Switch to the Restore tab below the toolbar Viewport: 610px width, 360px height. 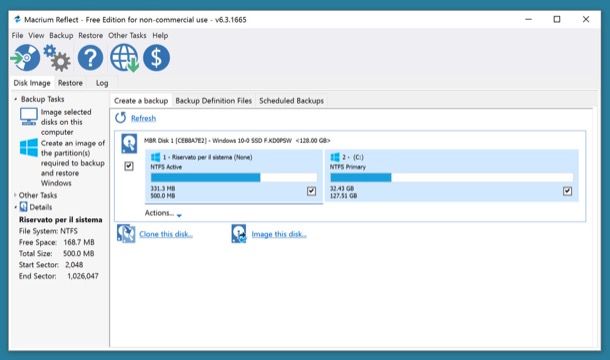pyautogui.click(x=70, y=83)
